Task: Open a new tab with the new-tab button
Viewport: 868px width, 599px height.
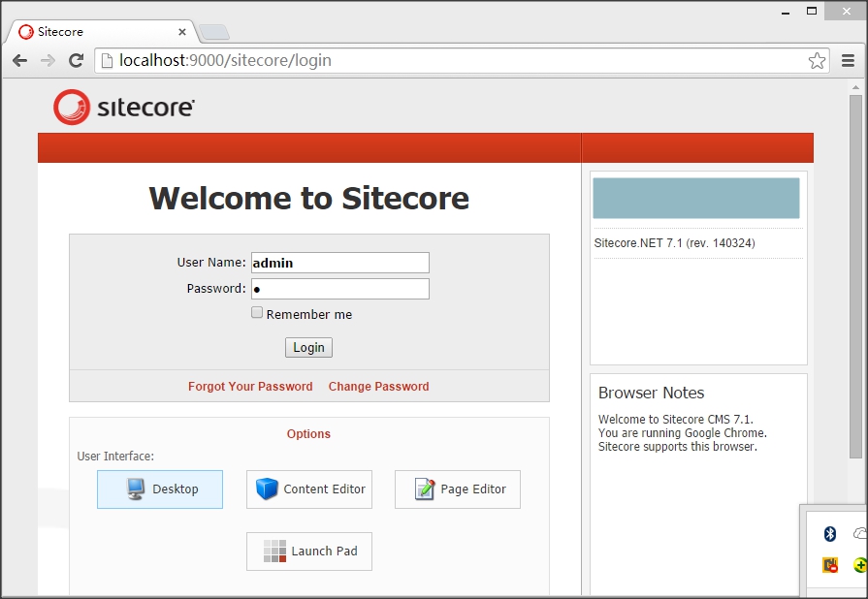Action: pos(214,32)
